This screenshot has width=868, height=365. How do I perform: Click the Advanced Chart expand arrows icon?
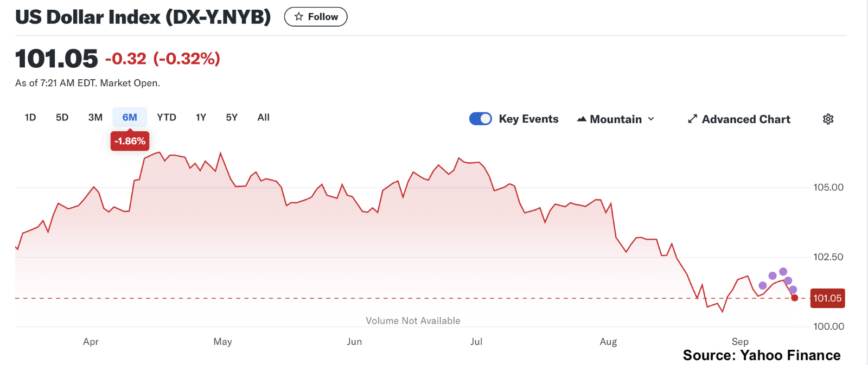pyautogui.click(x=692, y=119)
